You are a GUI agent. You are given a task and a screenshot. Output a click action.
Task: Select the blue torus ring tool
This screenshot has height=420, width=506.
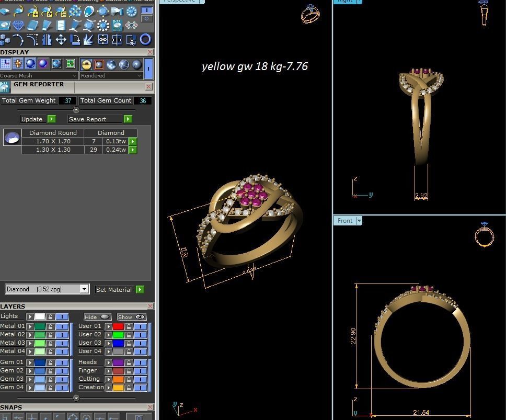click(145, 39)
